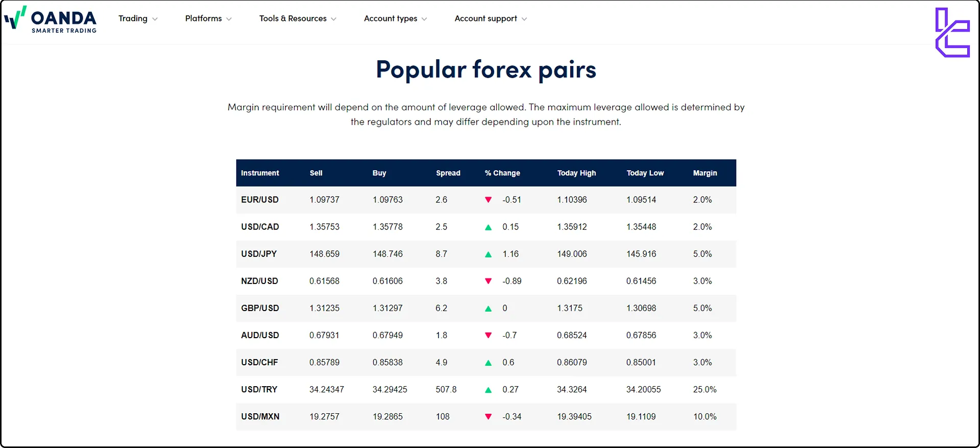The width and height of the screenshot is (980, 448).
Task: Click the green up arrow in USD/TRY row
Action: click(488, 390)
